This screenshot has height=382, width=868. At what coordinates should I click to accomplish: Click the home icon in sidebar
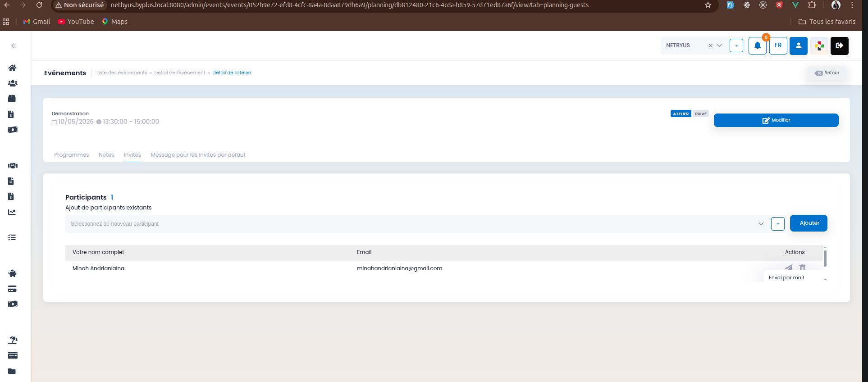13,68
